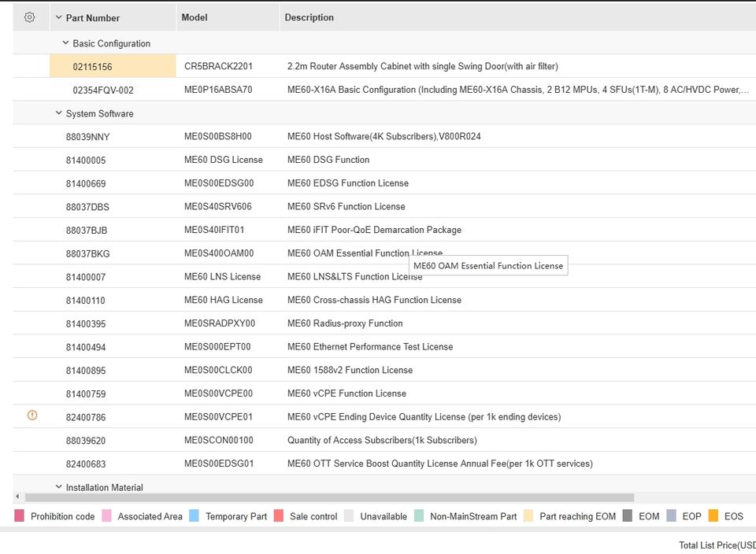
Task: Select part number 02354FQV-002
Action: pyautogui.click(x=103, y=90)
